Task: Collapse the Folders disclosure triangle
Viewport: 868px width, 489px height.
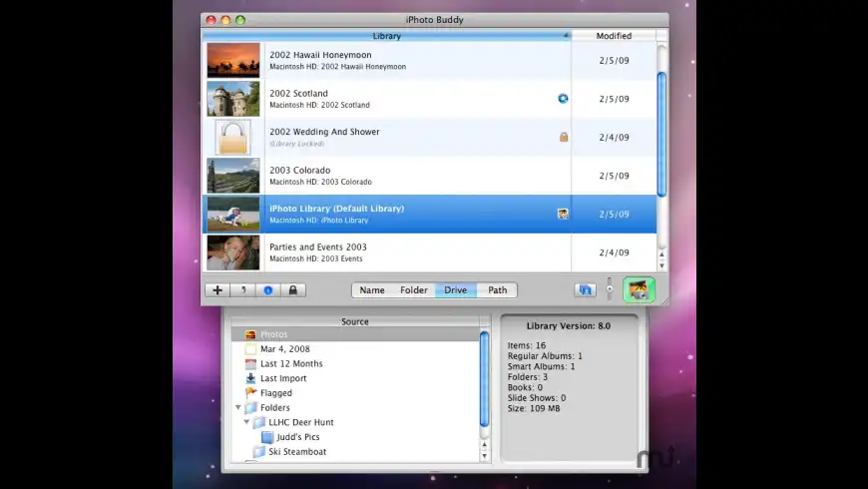Action: click(x=238, y=407)
